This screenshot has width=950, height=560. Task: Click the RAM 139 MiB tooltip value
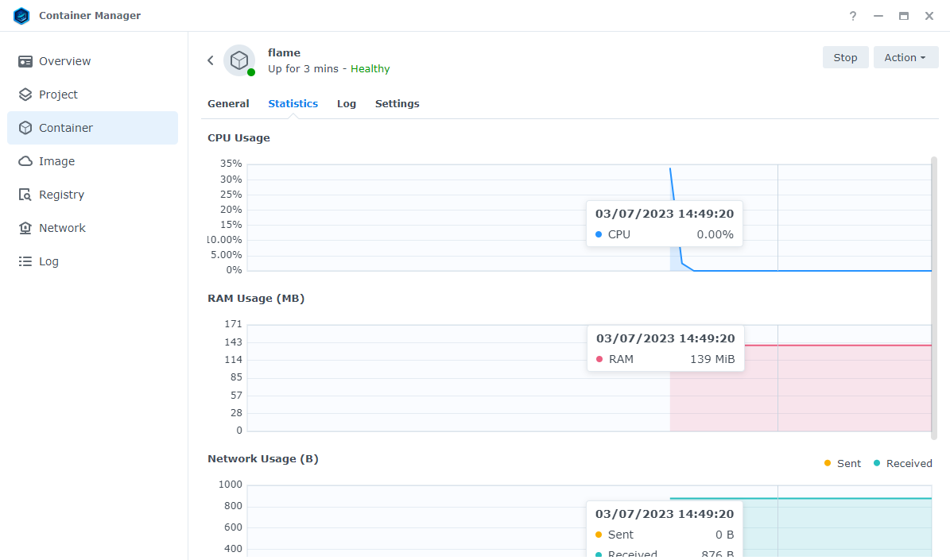(x=712, y=359)
